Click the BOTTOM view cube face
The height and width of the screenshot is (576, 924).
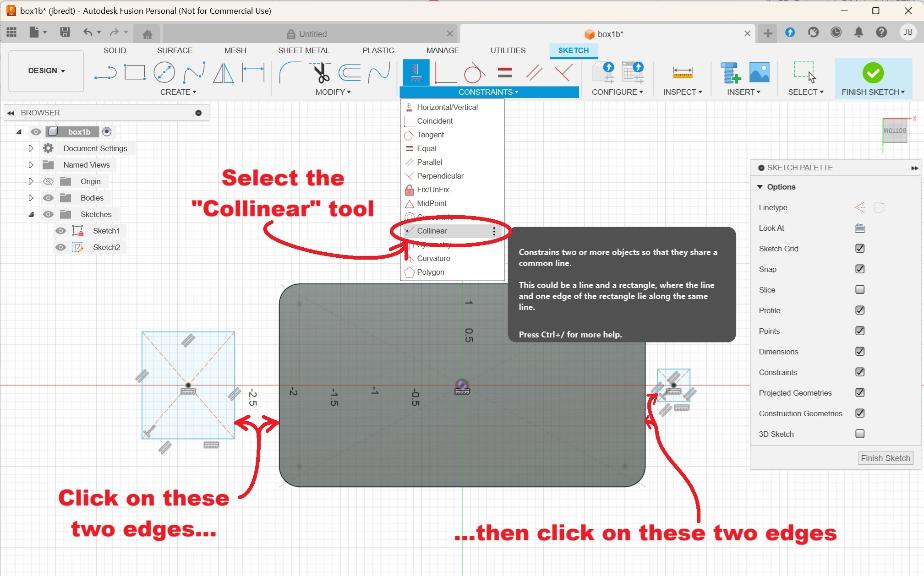894,131
